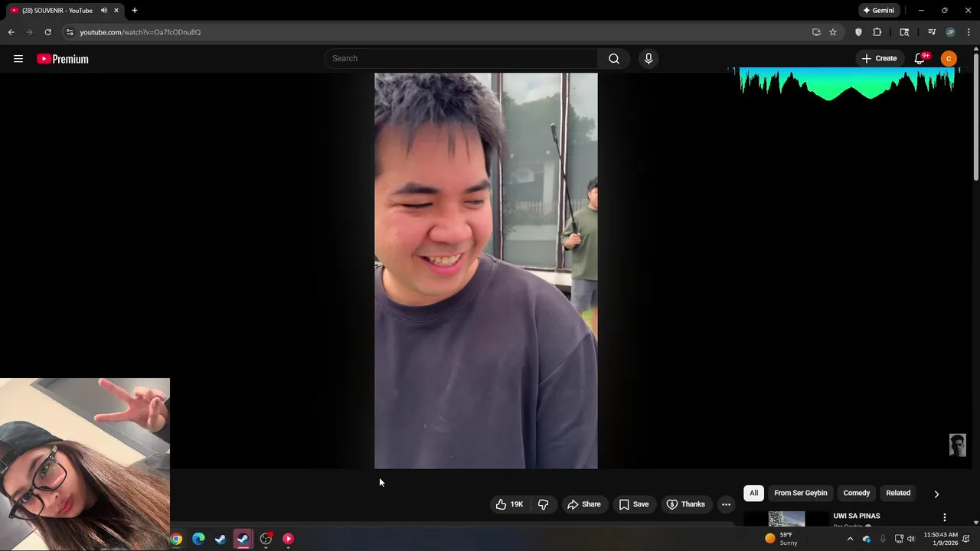Go to YouTube Premium home logo
The height and width of the screenshot is (551, 980).
point(63,59)
